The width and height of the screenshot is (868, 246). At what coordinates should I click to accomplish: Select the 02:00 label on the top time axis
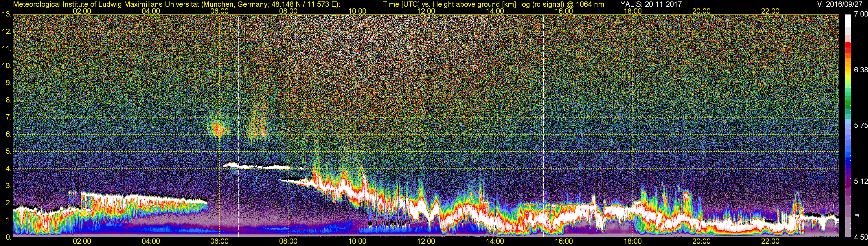coord(82,11)
